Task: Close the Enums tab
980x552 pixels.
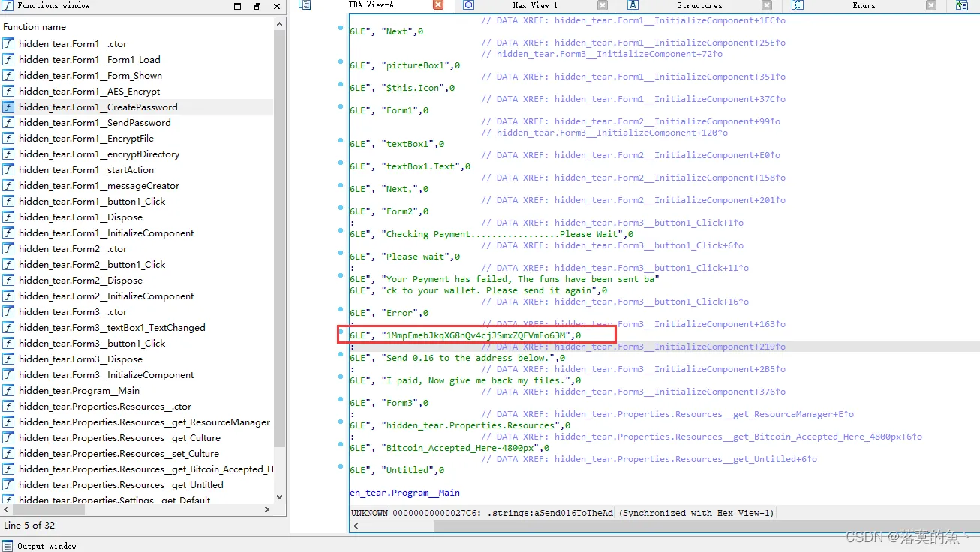Action: 931,5
